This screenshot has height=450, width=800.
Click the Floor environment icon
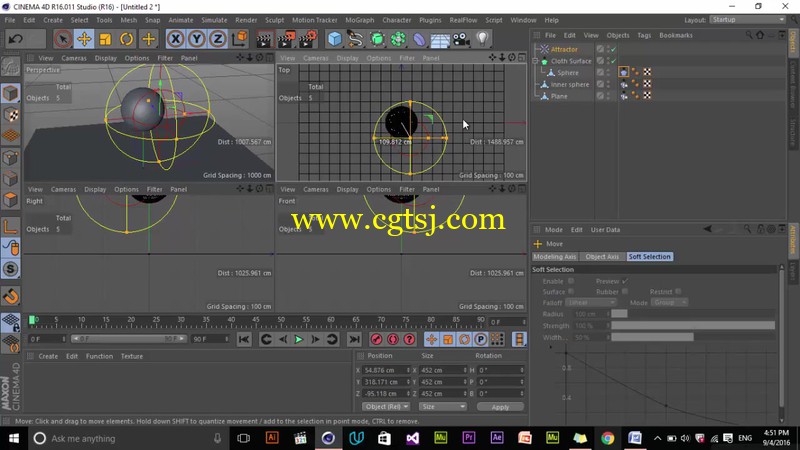440,39
